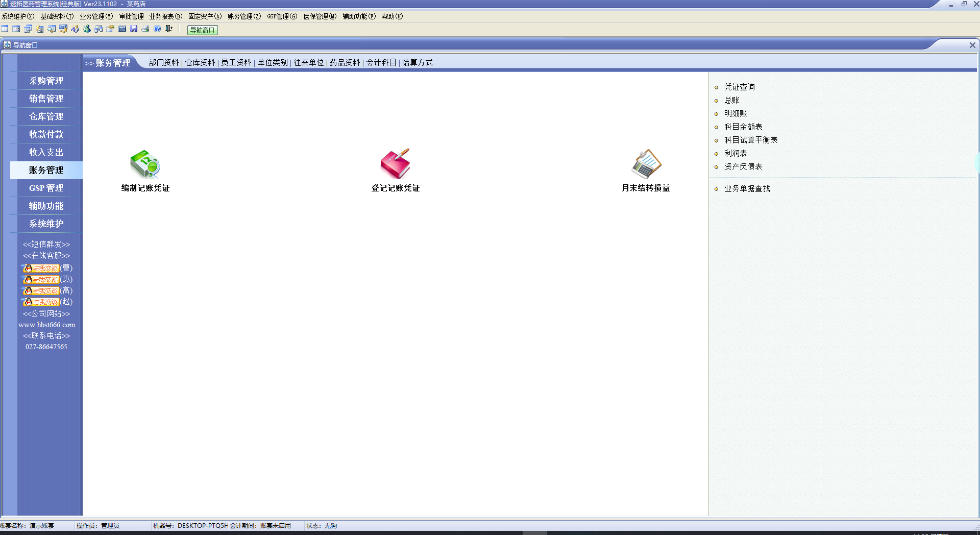Click 与我交谈 QQ icon for 曹
980x535 pixels.
pos(41,268)
